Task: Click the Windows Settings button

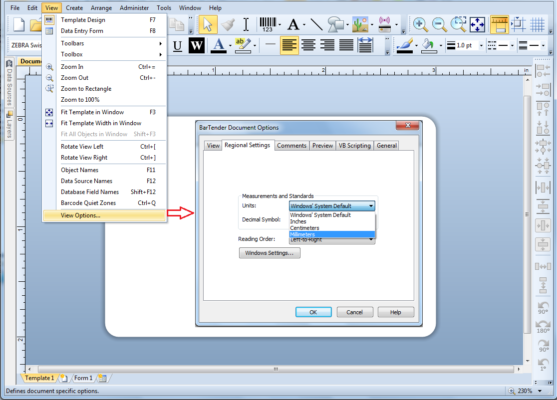Action: 269,253
